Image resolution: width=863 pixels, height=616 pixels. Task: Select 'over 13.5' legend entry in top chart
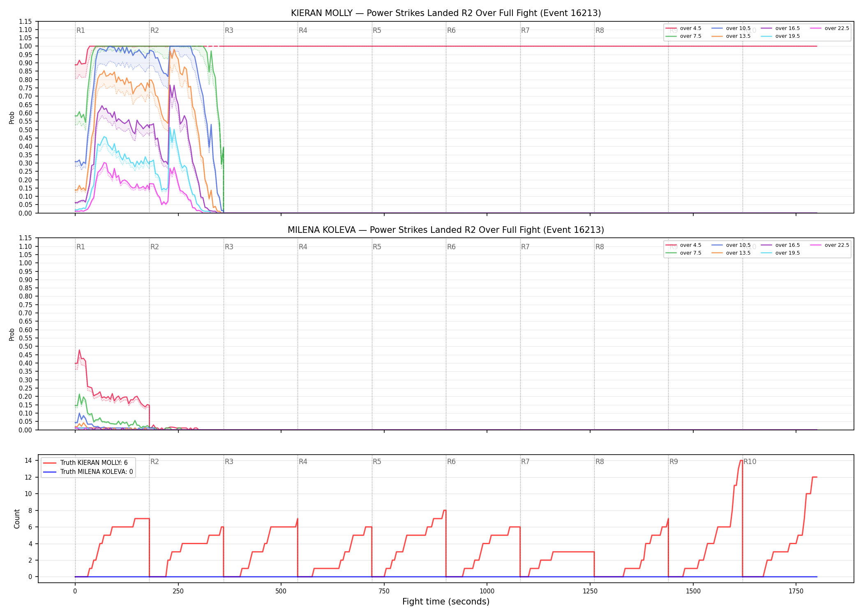(731, 36)
